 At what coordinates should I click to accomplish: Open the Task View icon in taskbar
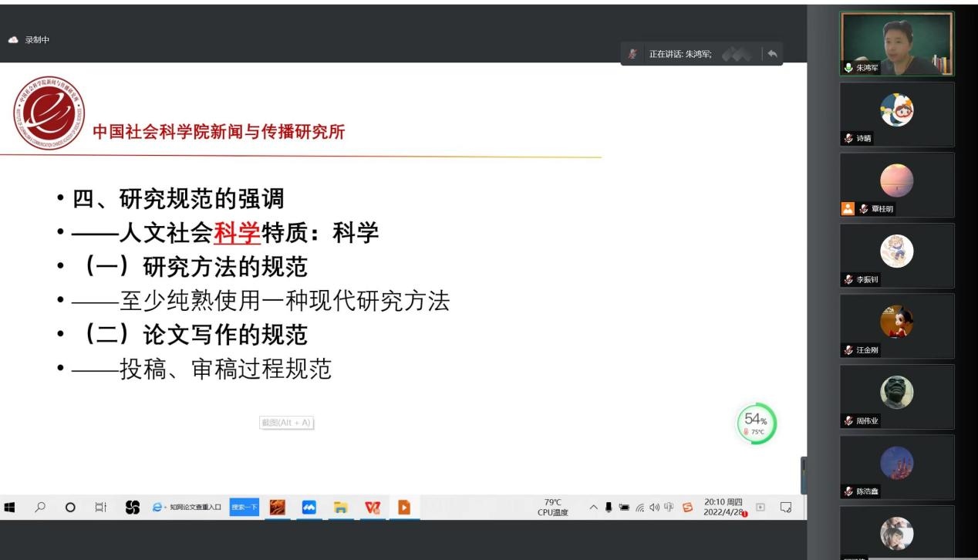pos(99,507)
